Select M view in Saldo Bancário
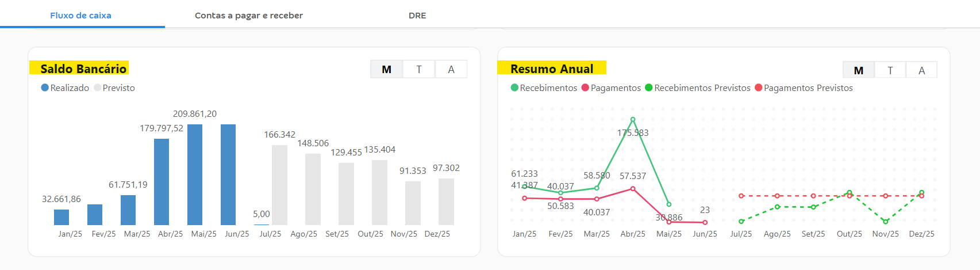The image size is (980, 270). point(386,70)
